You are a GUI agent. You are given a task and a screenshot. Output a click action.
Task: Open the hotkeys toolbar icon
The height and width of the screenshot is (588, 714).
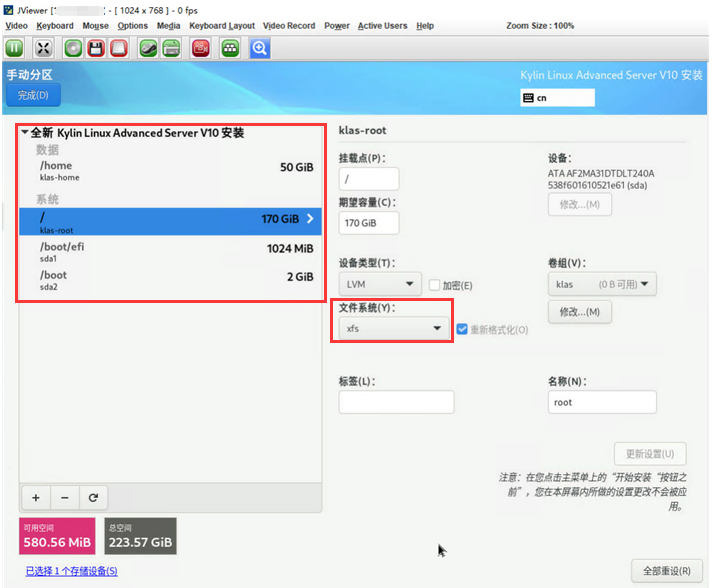click(x=230, y=48)
